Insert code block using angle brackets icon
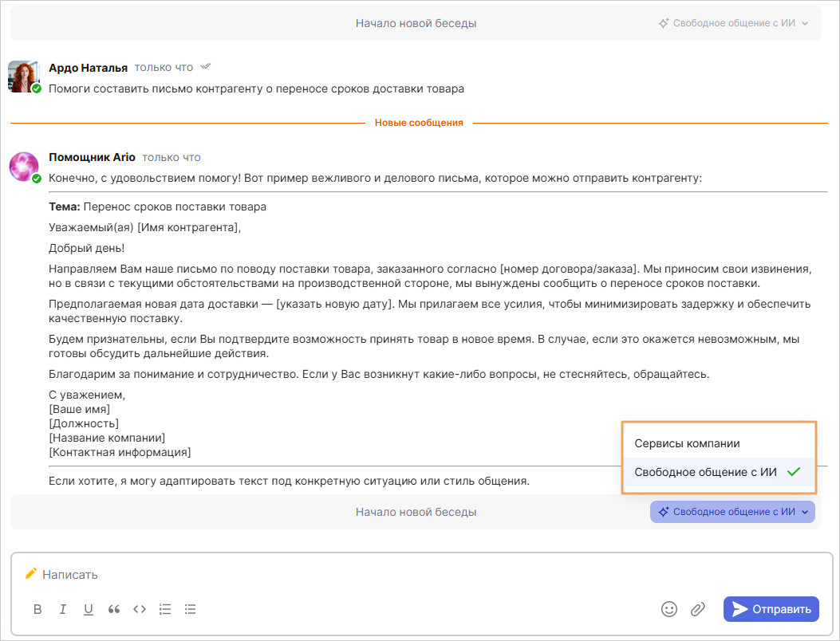The height and width of the screenshot is (641, 840). (140, 609)
